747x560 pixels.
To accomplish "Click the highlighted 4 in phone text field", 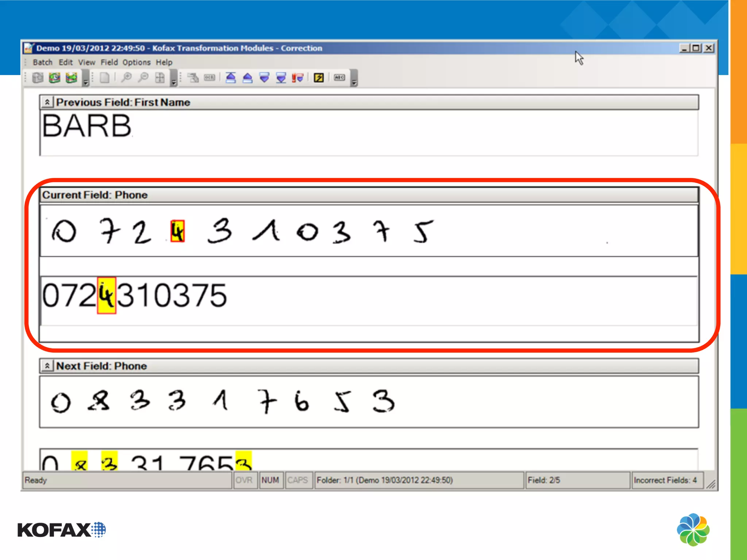I will point(107,295).
